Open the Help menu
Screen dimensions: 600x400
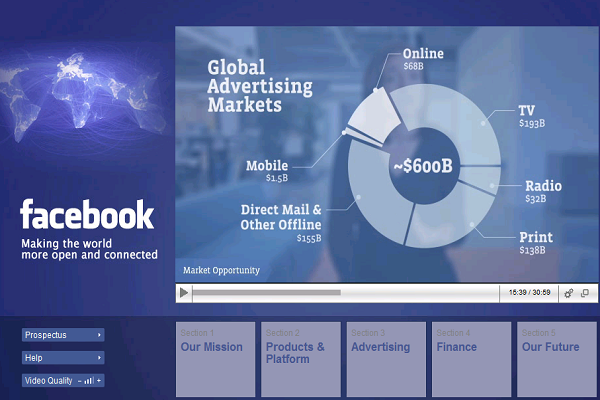coord(63,358)
